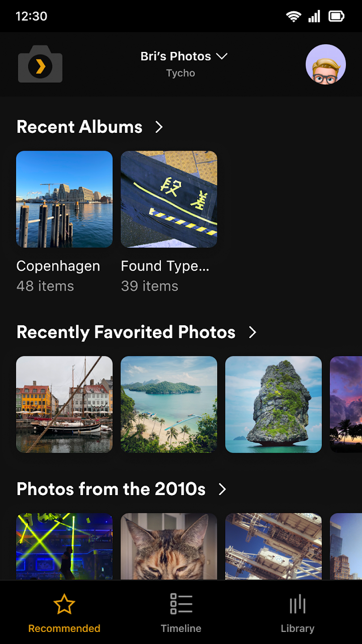Tap the Wi-Fi status icon
This screenshot has width=362, height=644.
click(x=294, y=17)
